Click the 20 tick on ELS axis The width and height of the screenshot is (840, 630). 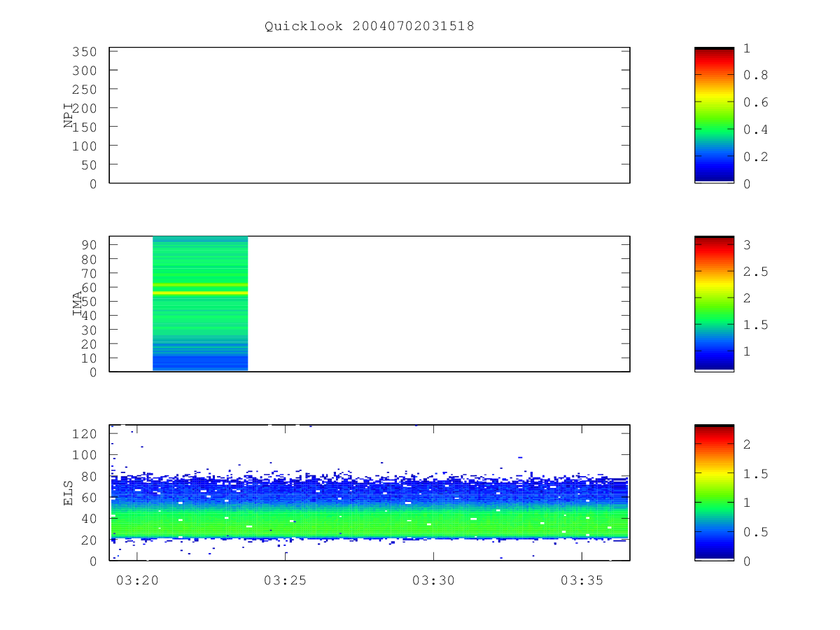pos(89,540)
